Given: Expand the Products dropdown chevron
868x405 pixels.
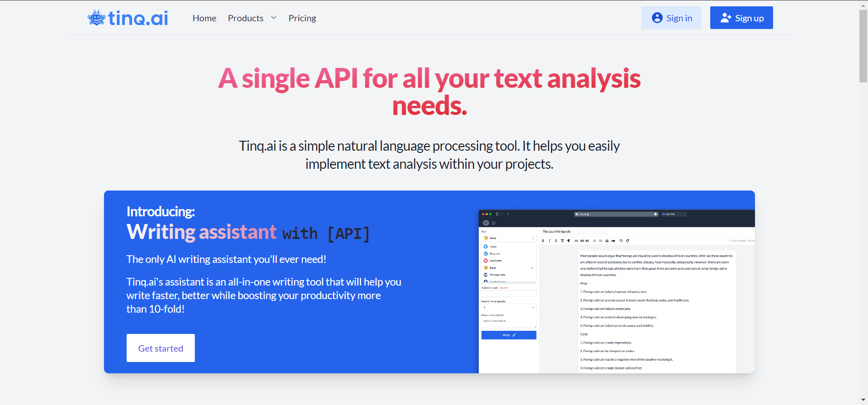Looking at the screenshot, I should [274, 18].
